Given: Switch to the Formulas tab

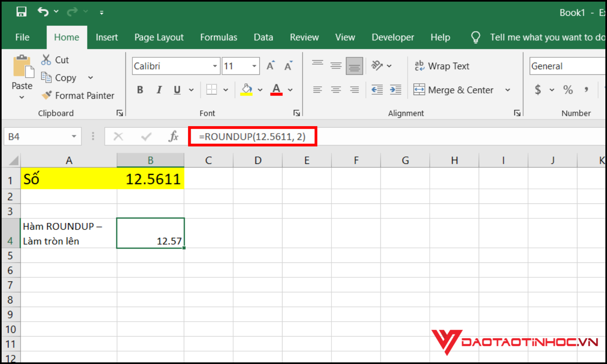Looking at the screenshot, I should coord(219,37).
